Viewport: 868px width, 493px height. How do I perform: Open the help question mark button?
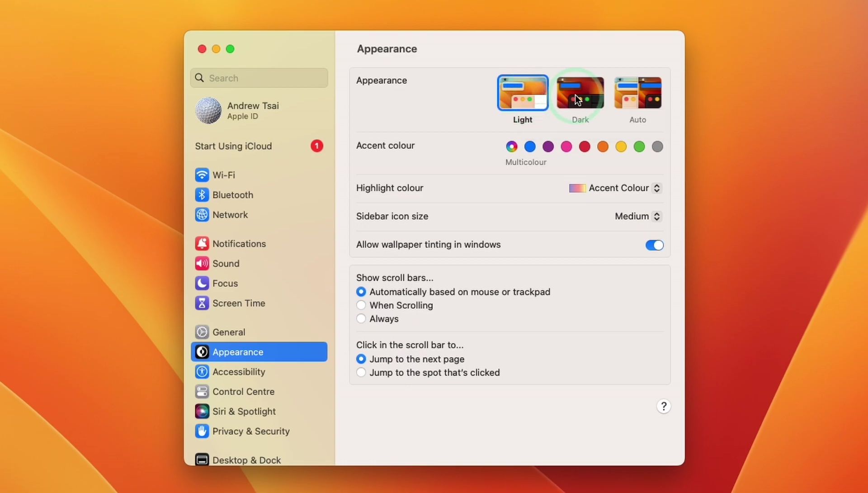click(x=664, y=407)
